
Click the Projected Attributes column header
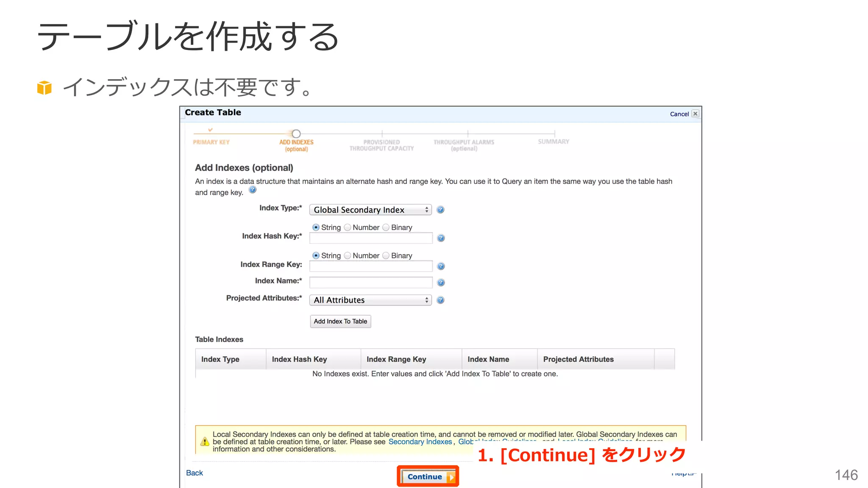(596, 359)
